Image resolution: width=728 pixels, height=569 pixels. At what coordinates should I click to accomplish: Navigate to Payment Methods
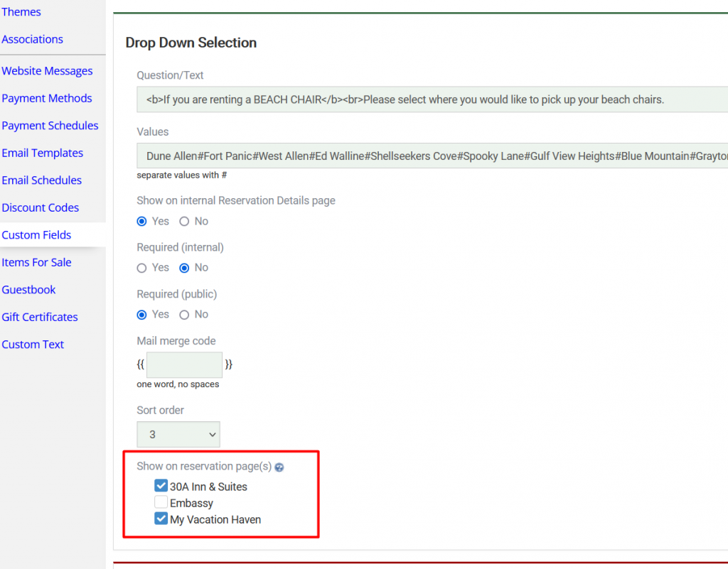[47, 99]
